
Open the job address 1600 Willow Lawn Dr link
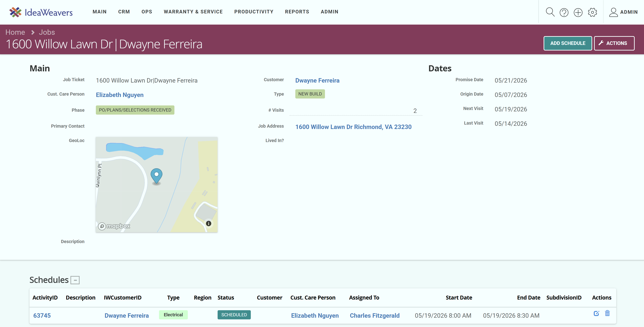pos(353,127)
